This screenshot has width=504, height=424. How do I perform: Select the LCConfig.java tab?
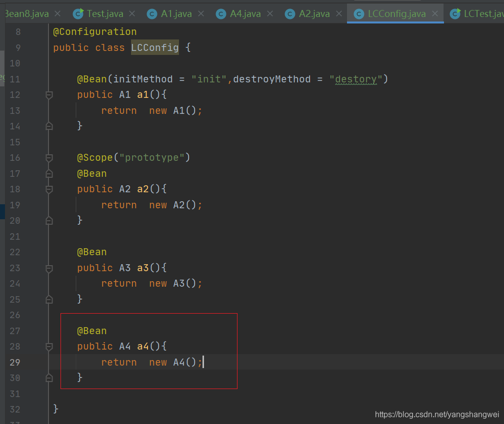[x=396, y=14]
